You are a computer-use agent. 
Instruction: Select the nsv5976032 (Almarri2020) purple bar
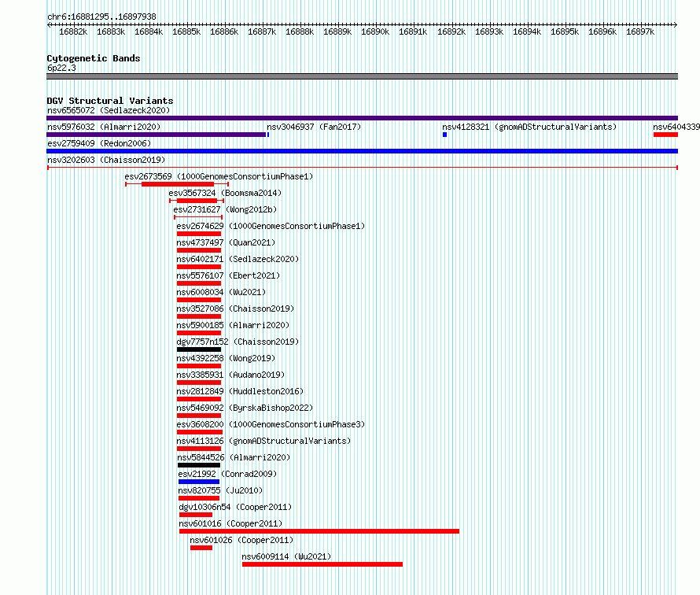pyautogui.click(x=157, y=135)
